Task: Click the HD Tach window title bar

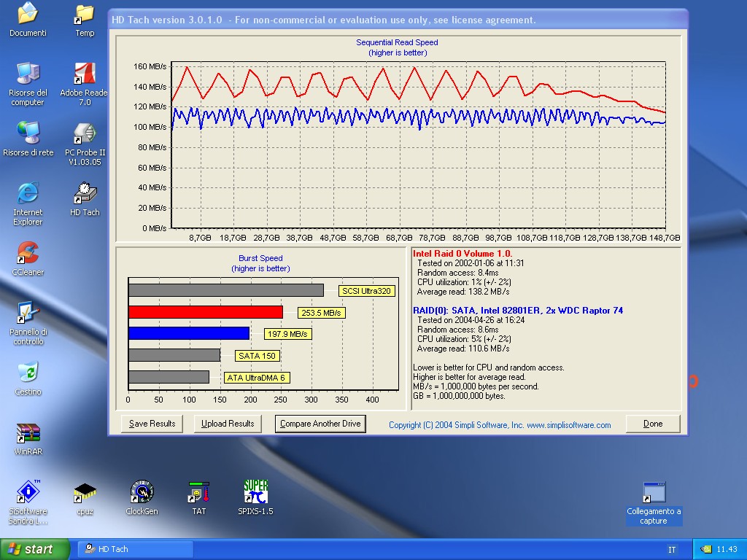Action: coord(398,20)
